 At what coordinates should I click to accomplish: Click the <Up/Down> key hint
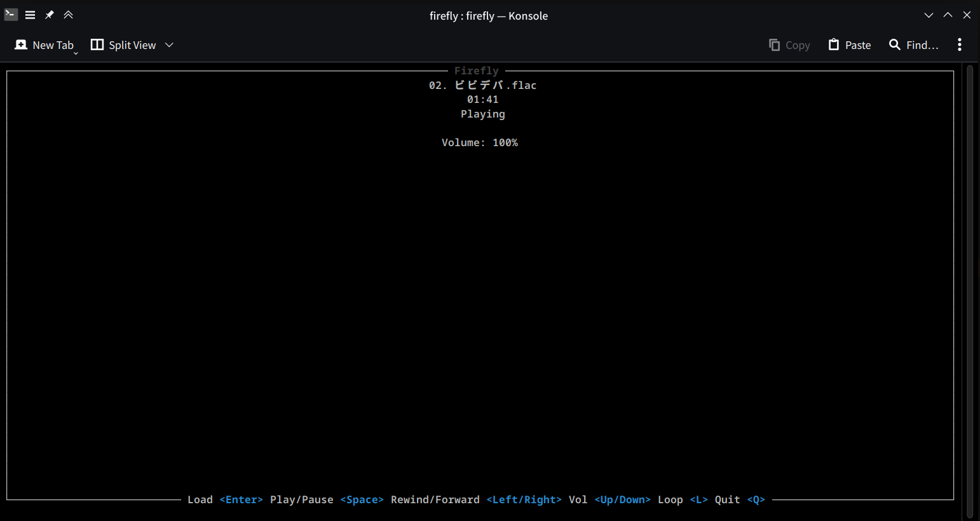(x=623, y=500)
